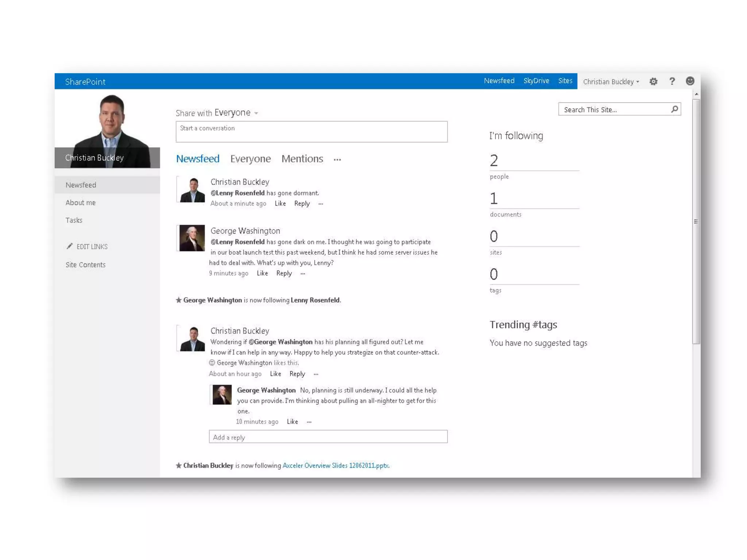Click the help question mark icon
747x560 pixels.
pos(672,81)
